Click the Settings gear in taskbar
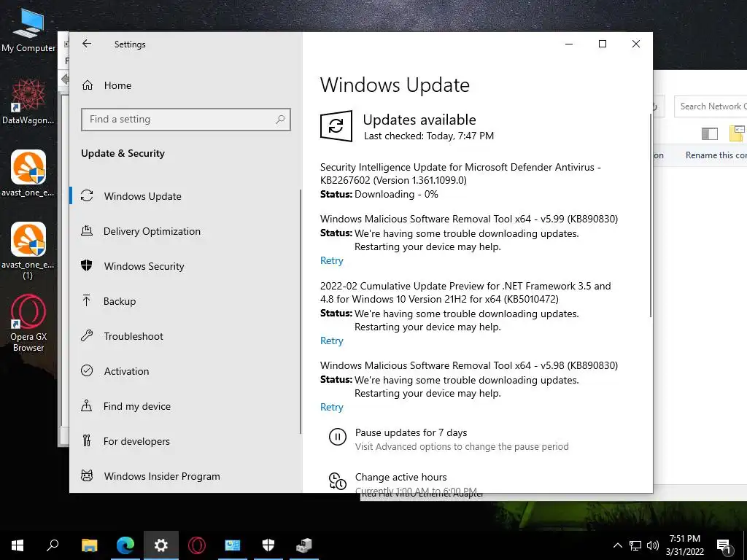Viewport: 747px width, 560px height. [x=161, y=545]
